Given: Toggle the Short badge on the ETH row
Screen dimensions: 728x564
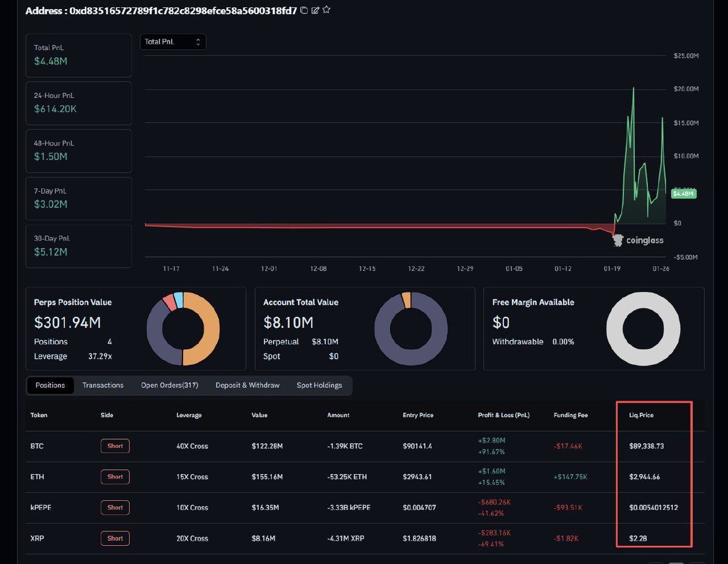Looking at the screenshot, I should [115, 477].
